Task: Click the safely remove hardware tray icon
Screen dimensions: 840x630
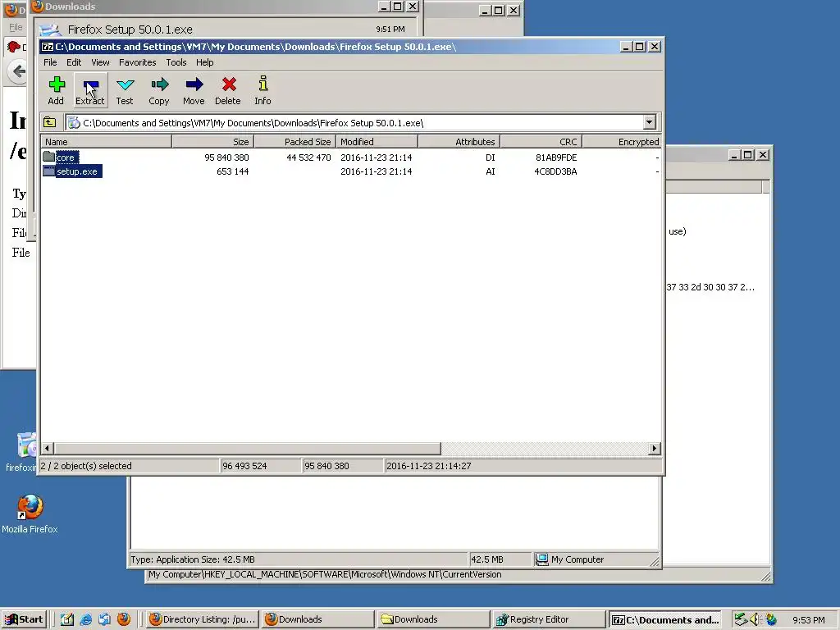Action: coord(741,619)
